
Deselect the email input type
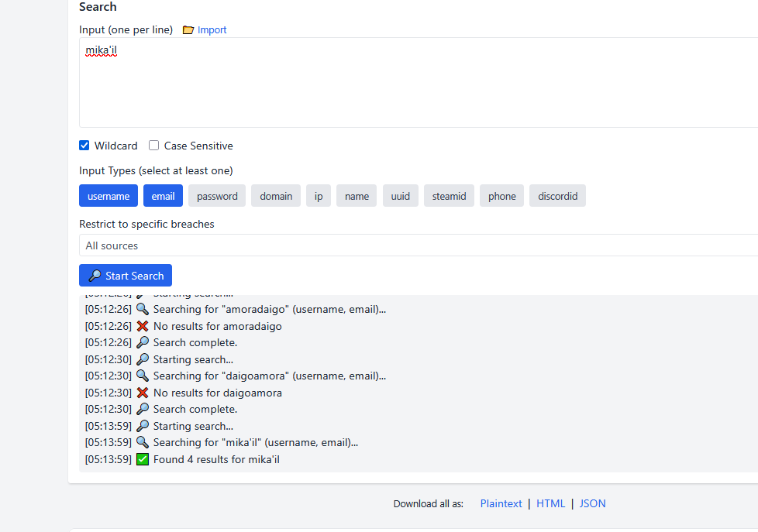tap(163, 196)
